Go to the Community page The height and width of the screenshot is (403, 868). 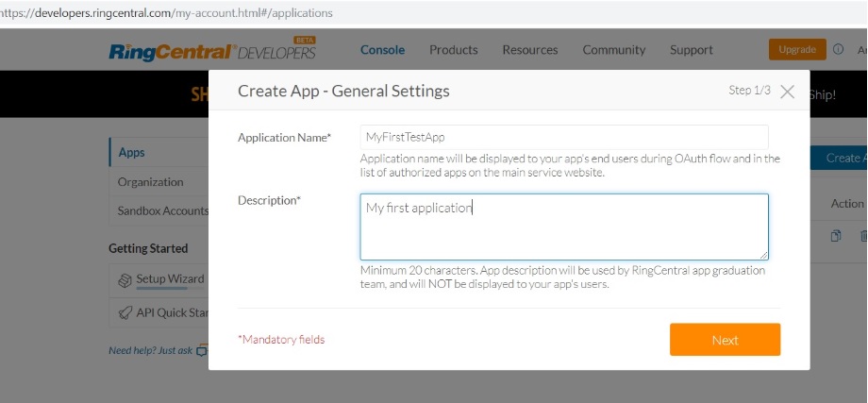tap(613, 50)
